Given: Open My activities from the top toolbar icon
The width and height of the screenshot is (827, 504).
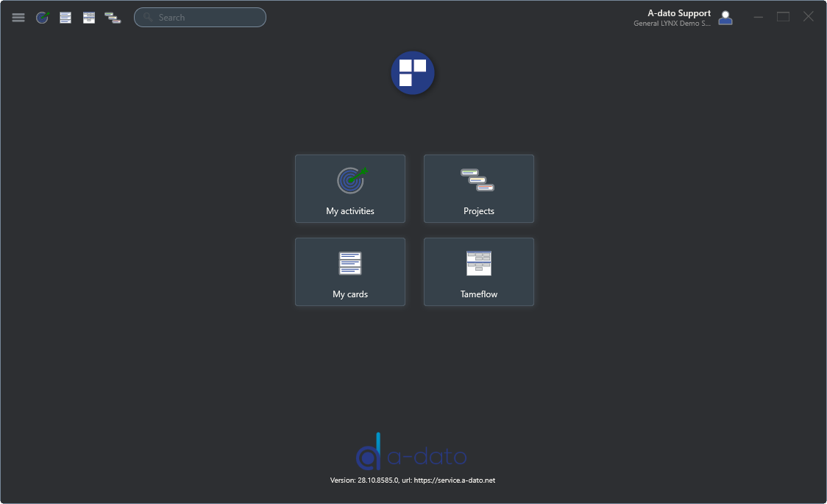Looking at the screenshot, I should 42,18.
